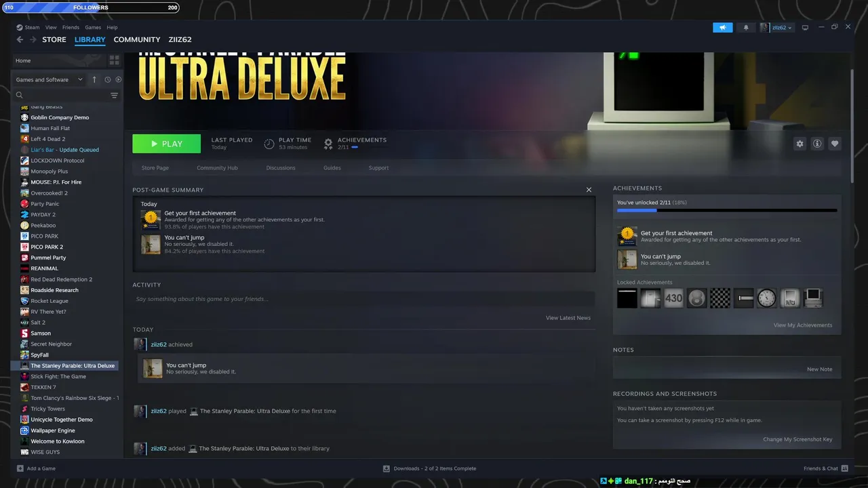868x488 pixels.
Task: Click the locked checkerboard achievement icon
Action: tap(720, 298)
